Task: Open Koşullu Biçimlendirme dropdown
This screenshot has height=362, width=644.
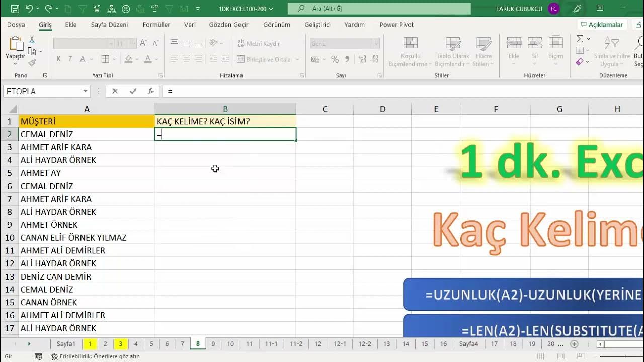Action: point(410,52)
